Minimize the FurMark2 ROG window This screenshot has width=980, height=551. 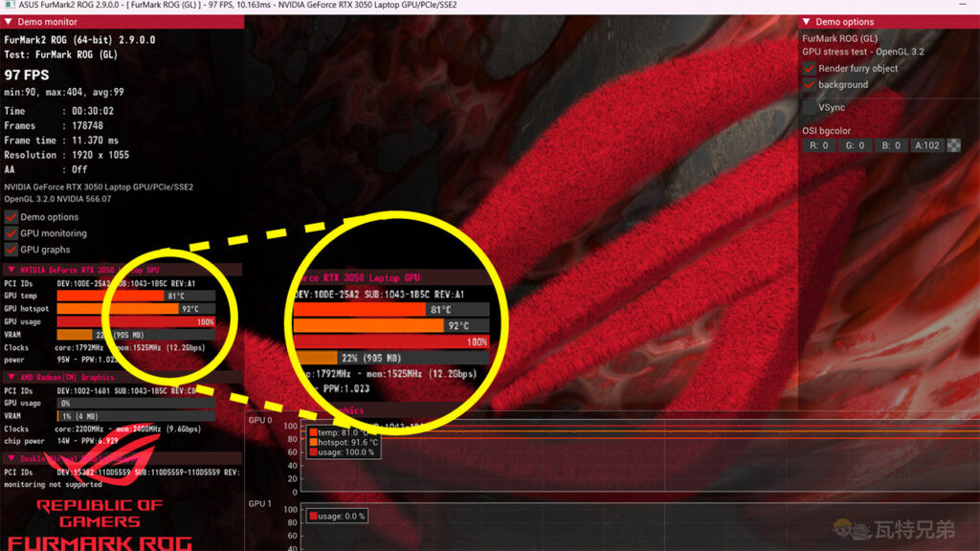point(962,5)
